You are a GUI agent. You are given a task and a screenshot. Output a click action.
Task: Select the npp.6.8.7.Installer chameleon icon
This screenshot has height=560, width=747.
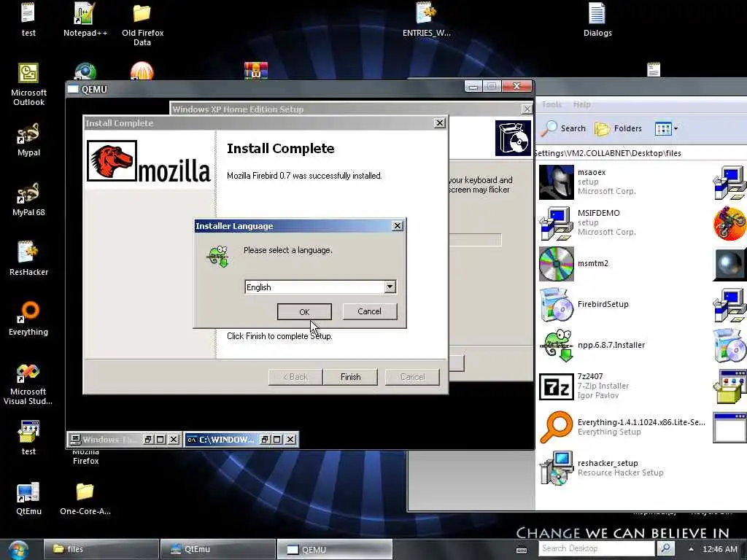coord(556,345)
